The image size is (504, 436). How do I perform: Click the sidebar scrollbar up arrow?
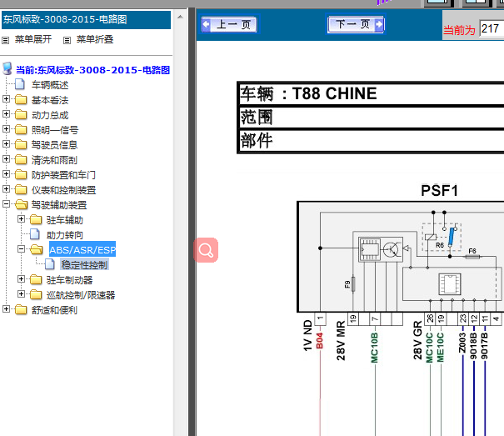point(180,17)
